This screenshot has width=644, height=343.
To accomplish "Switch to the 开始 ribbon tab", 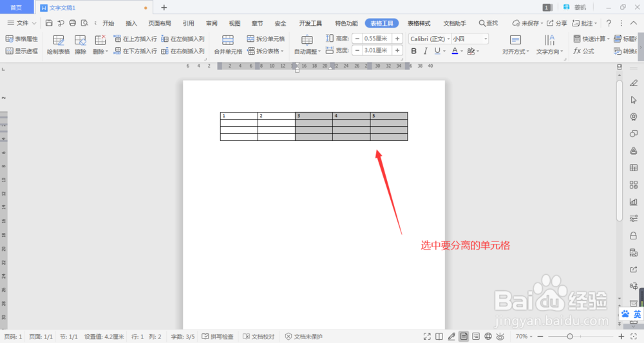I will pos(108,23).
